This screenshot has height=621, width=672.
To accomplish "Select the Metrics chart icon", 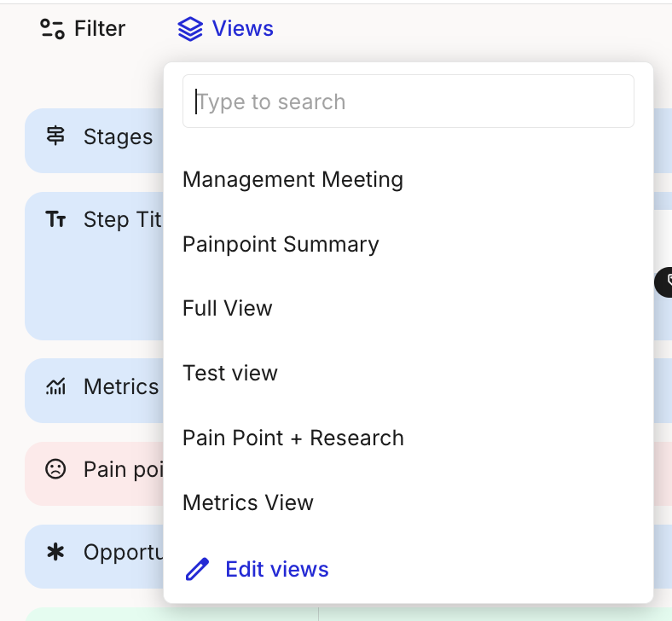I will pyautogui.click(x=55, y=387).
